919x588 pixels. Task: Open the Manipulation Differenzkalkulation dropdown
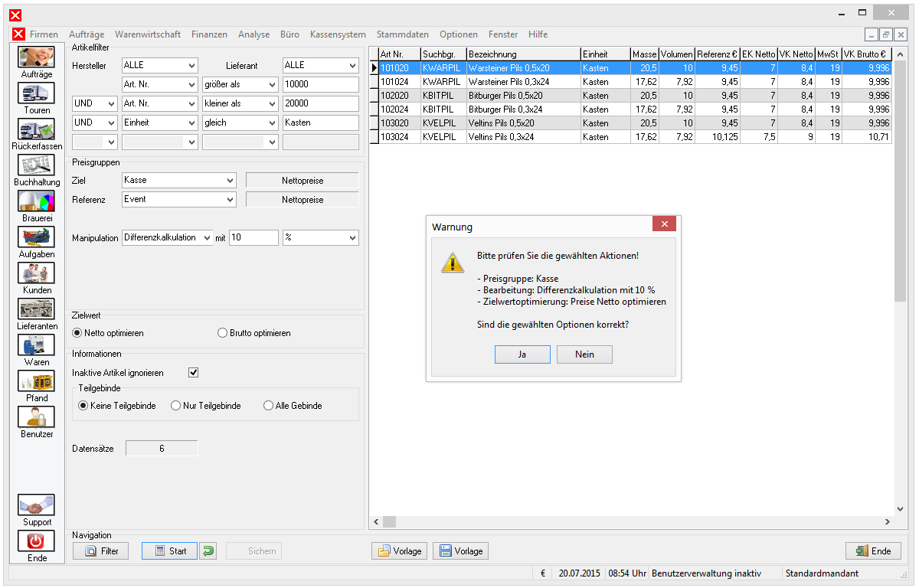(x=167, y=238)
